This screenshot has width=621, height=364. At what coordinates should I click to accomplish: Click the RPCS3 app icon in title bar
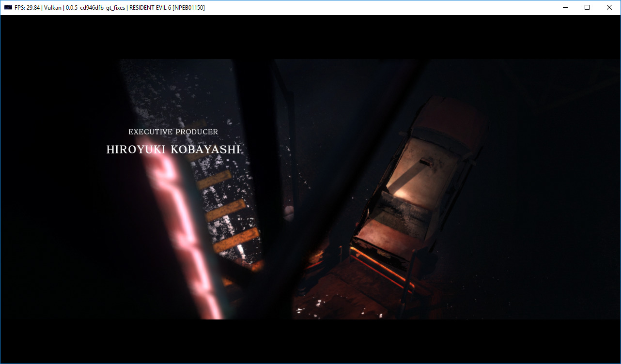(8, 7)
